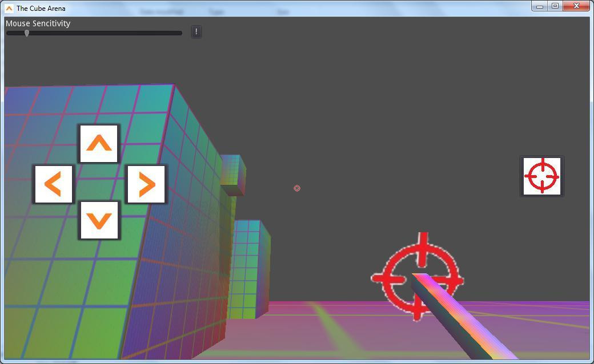Click the large red crosshair target
Image resolution: width=594 pixels, height=364 pixels.
pos(418,277)
